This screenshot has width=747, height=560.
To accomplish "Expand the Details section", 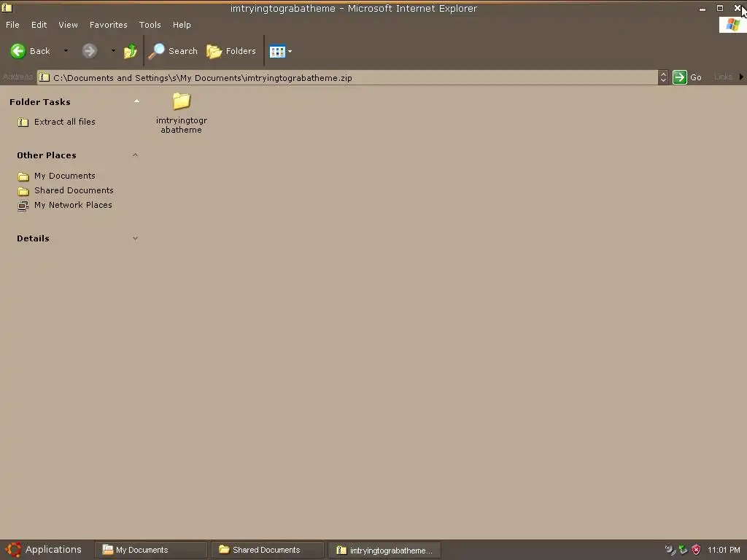I will (135, 238).
